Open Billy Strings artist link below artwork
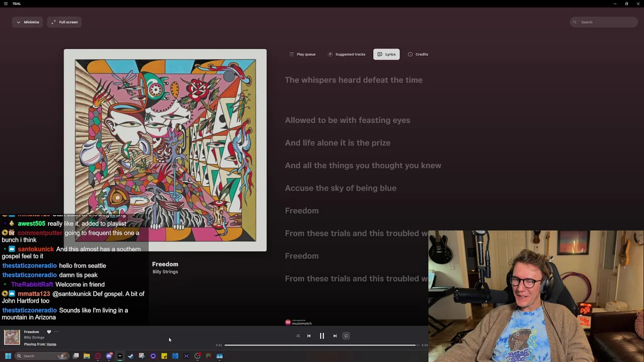This screenshot has width=644, height=362. coord(165,272)
